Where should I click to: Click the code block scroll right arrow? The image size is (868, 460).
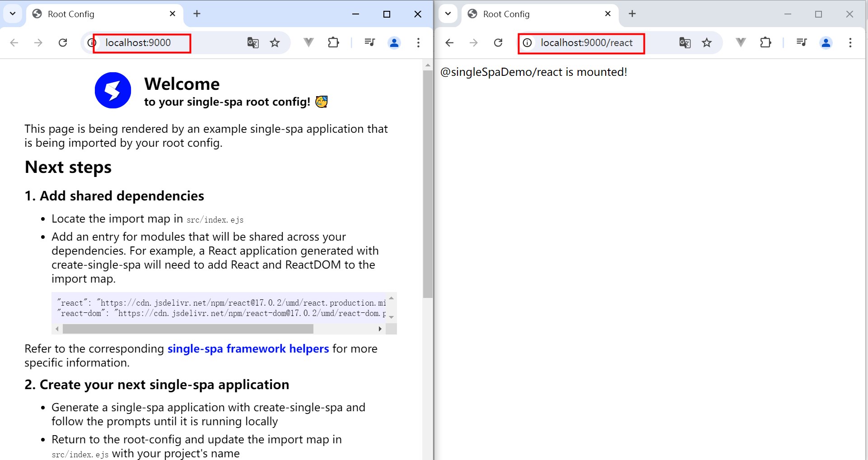coord(380,329)
